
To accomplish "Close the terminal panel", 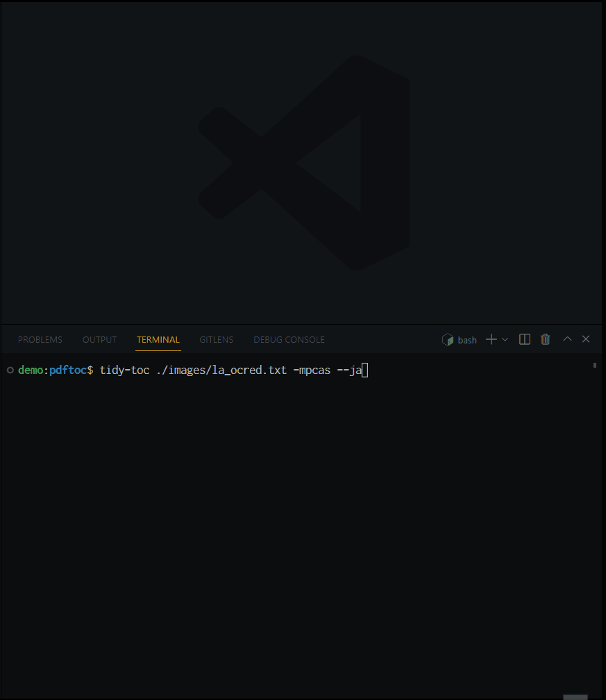I will (x=586, y=339).
